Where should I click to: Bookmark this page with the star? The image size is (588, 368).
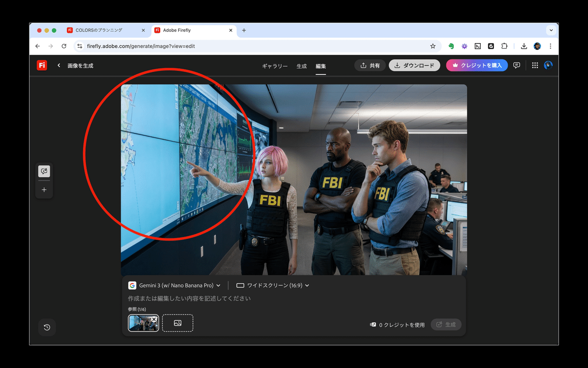(433, 46)
